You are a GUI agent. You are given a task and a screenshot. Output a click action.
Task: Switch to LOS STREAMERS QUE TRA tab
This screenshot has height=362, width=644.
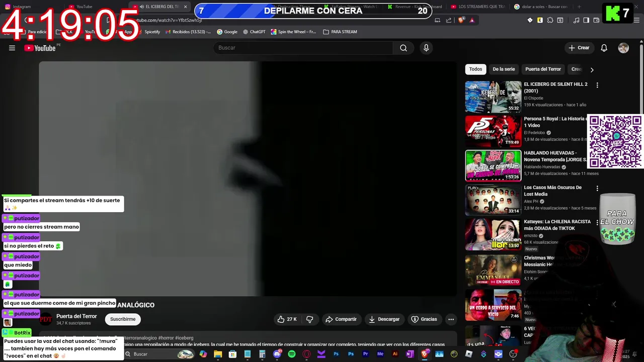pos(478,7)
